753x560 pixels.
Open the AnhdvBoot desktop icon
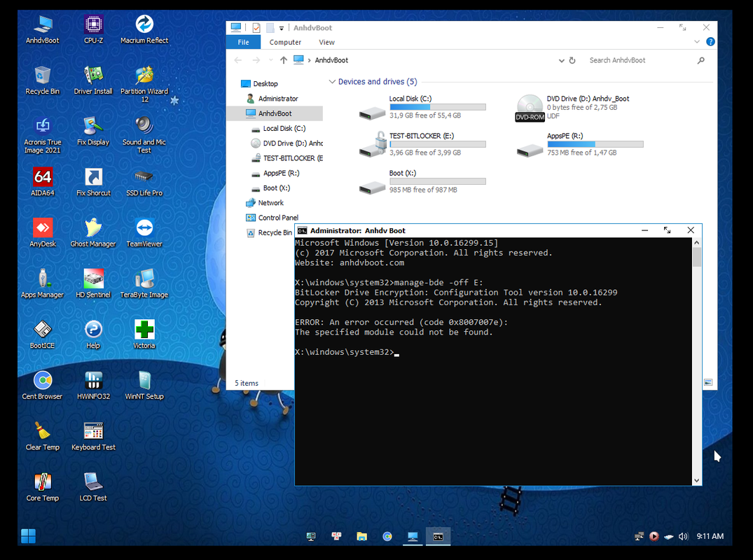click(42, 30)
